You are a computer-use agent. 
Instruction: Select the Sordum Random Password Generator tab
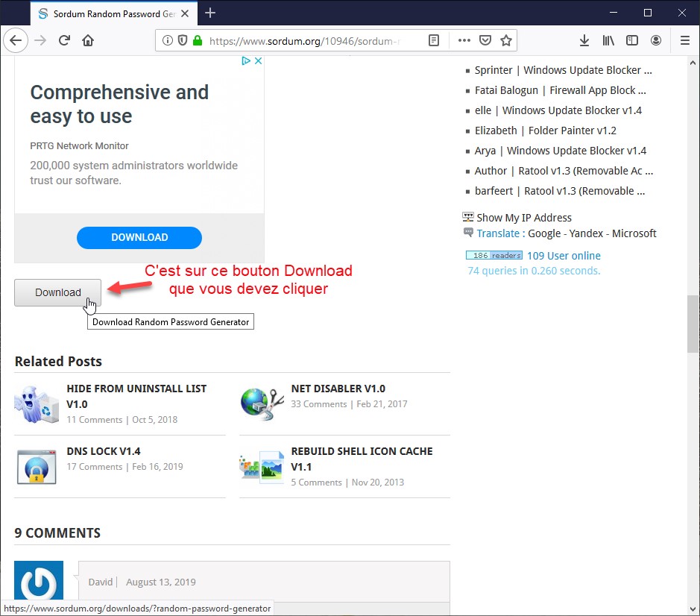pyautogui.click(x=108, y=13)
